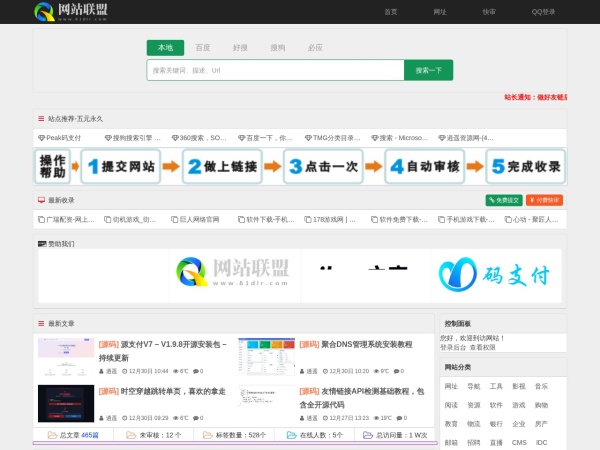Click the diamond icon before 逍遥资源网
The width and height of the screenshot is (600, 450).
[x=442, y=138]
